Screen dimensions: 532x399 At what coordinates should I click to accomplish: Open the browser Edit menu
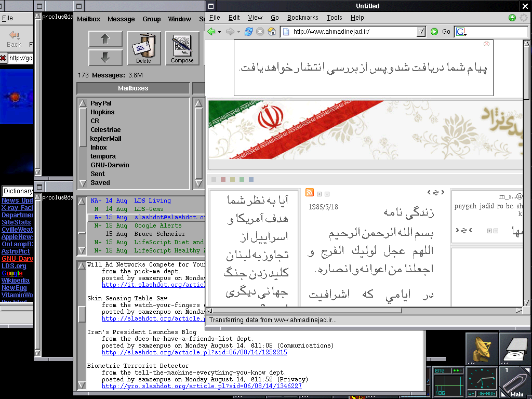coord(234,18)
